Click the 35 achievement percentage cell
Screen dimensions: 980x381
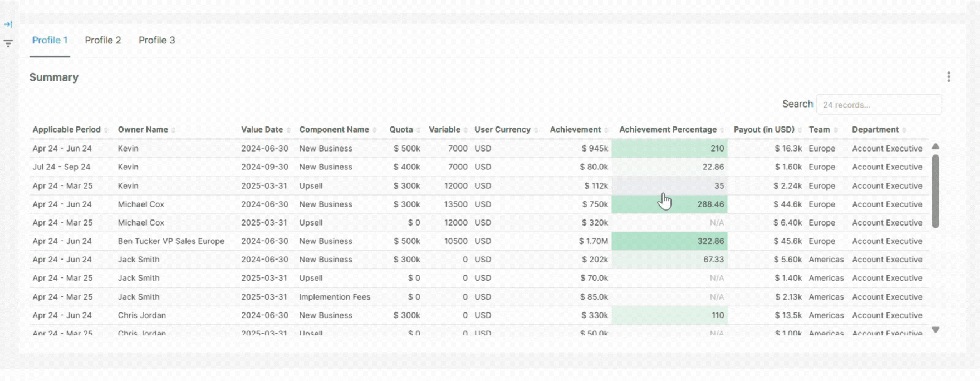tap(669, 185)
